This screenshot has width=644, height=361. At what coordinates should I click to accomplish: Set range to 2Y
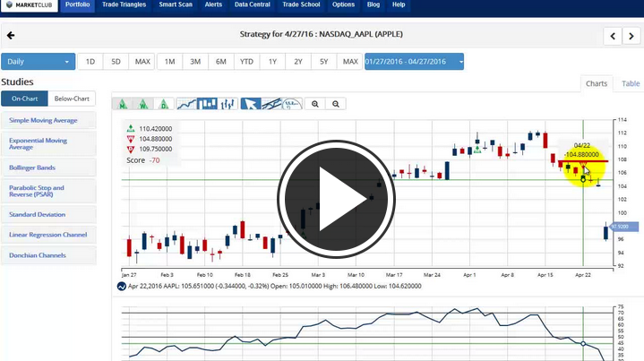(298, 62)
